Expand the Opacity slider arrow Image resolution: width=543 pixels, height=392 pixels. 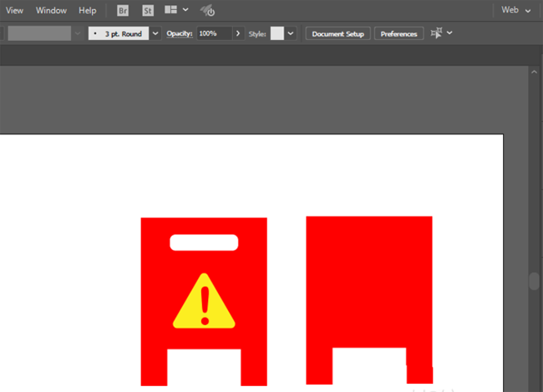(238, 33)
